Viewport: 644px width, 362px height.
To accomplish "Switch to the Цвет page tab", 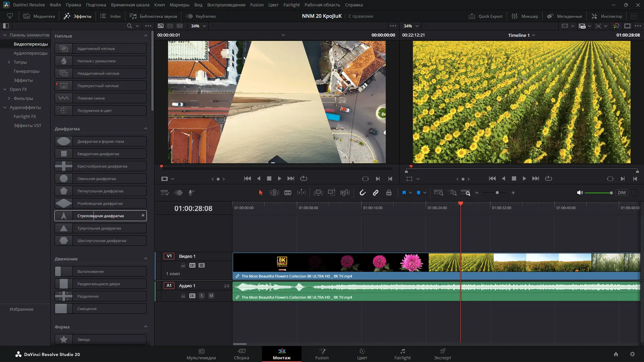I will click(362, 354).
